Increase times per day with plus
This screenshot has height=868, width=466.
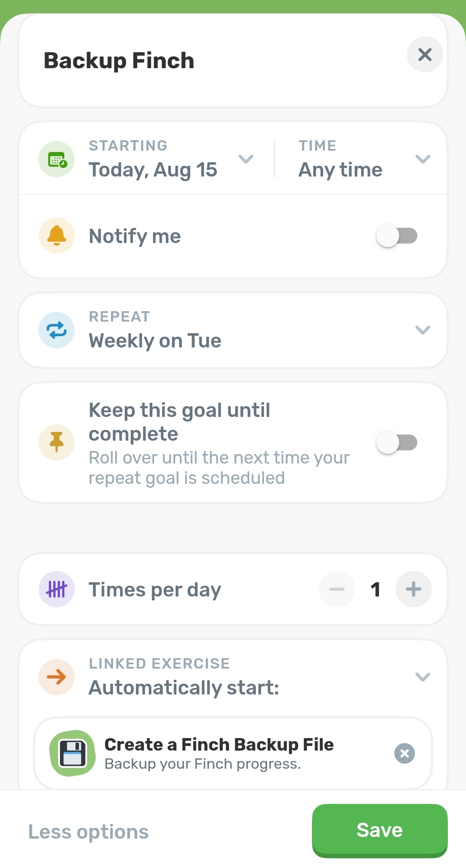413,589
